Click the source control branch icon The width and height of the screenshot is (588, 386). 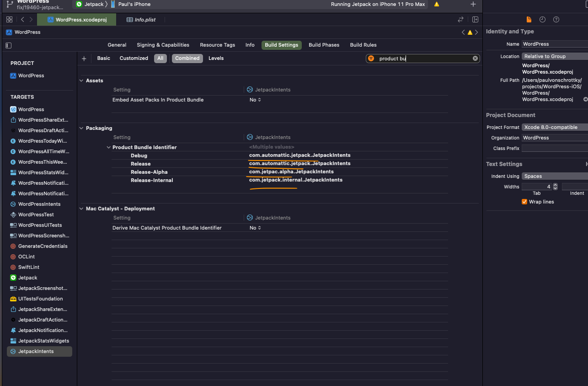pyautogui.click(x=10, y=4)
